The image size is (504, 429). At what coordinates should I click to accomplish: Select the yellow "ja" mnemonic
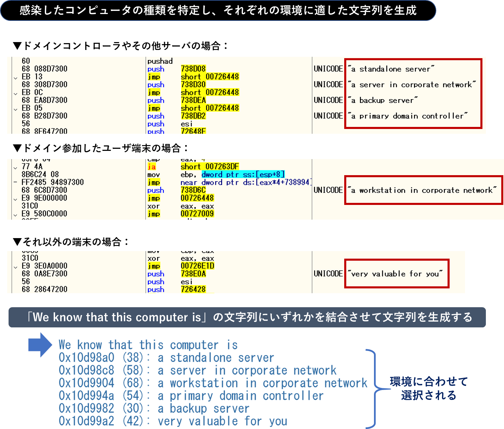(152, 167)
